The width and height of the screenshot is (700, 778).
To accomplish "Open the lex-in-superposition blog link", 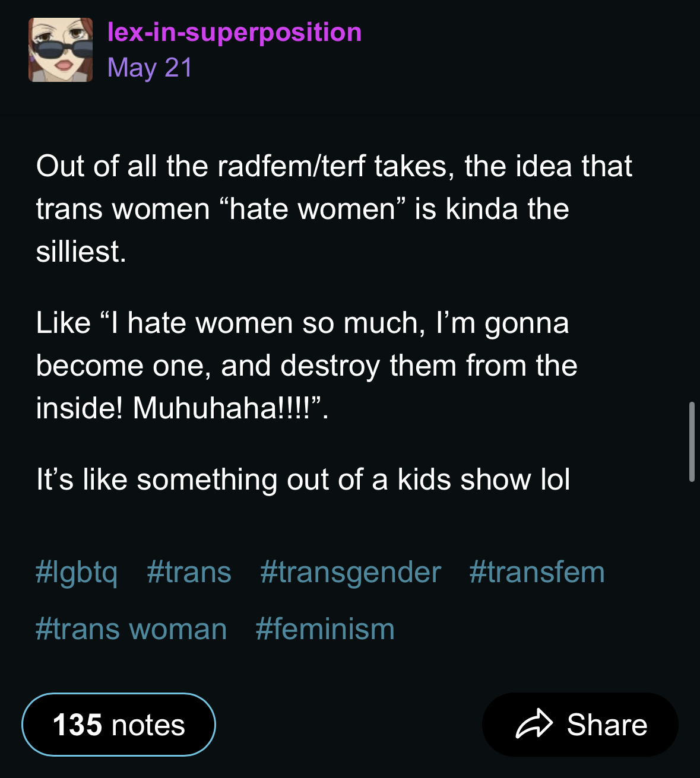I will 235,32.
